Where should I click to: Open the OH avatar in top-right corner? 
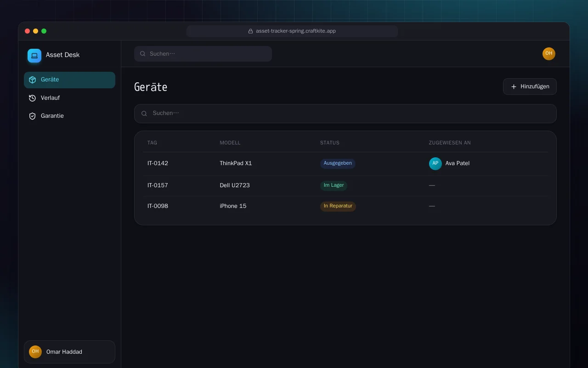click(x=549, y=54)
